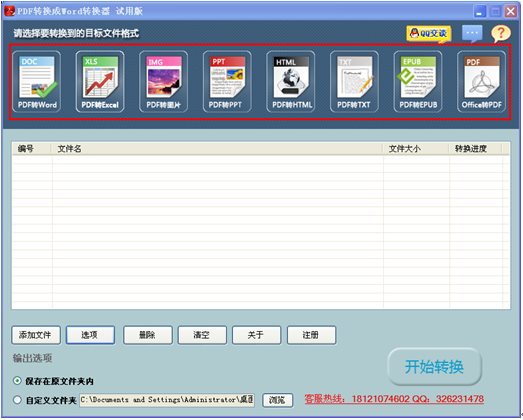The height and width of the screenshot is (420, 523).
Task: Click the 添加文件 button
Action: [x=36, y=335]
